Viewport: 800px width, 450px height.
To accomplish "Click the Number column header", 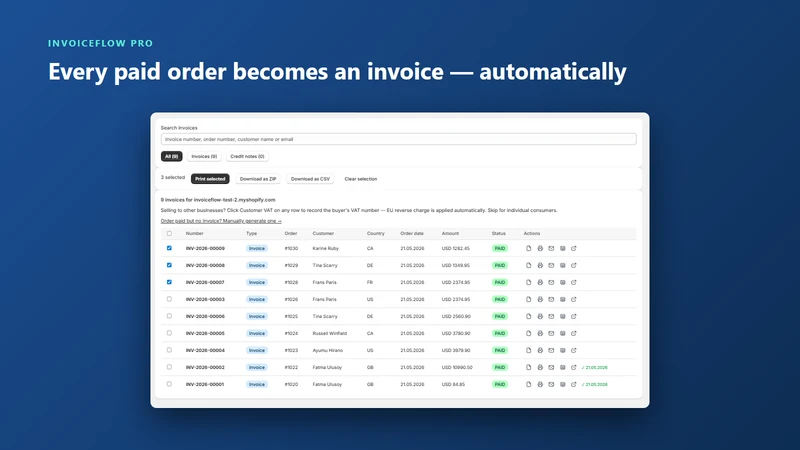I will coord(194,234).
